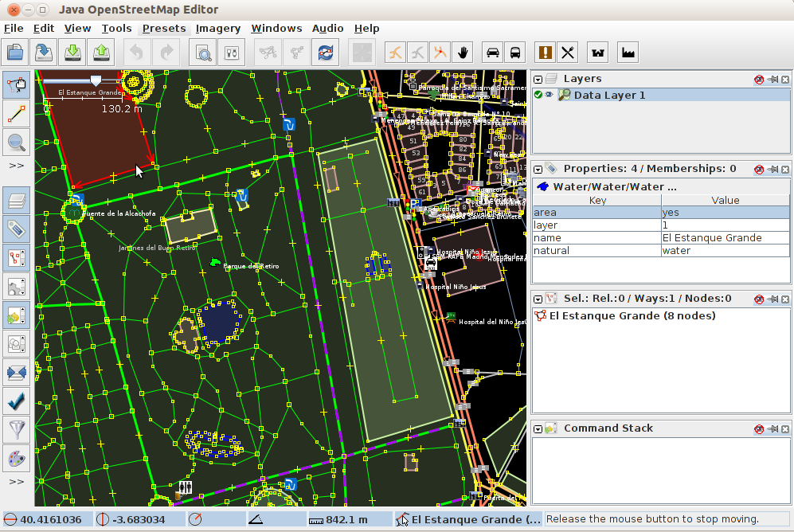
Task: Collapse the Command Stack panel
Action: (x=538, y=428)
